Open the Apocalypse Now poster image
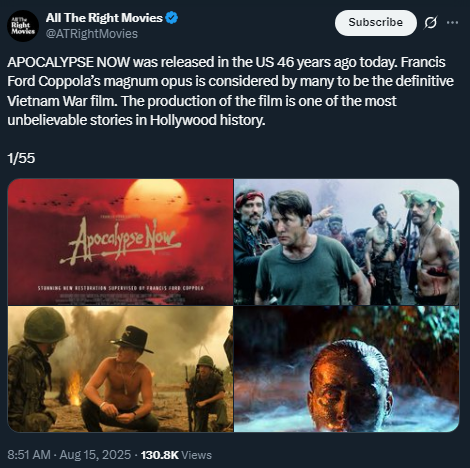 click(120, 242)
